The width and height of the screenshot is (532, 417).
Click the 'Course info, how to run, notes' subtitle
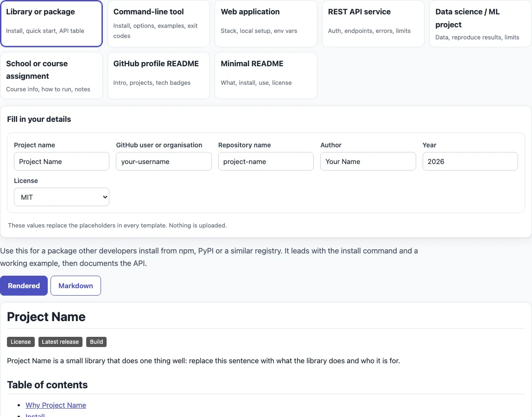[48, 89]
